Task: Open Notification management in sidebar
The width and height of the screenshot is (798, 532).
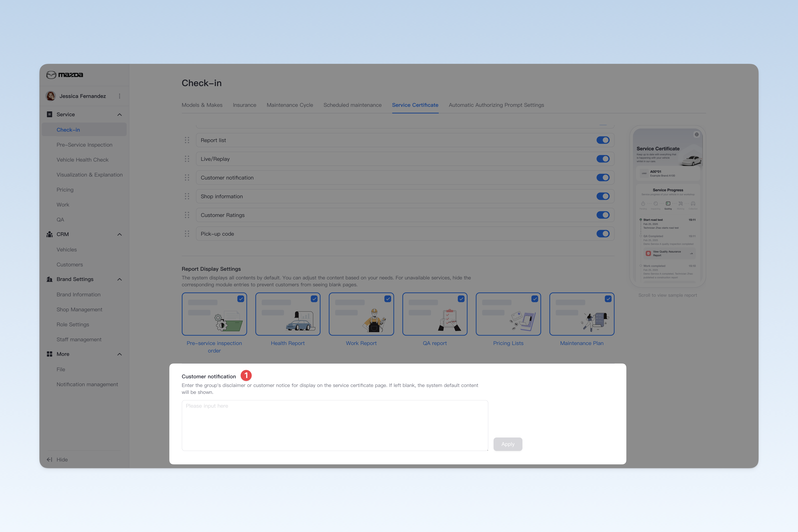Action: click(x=87, y=384)
